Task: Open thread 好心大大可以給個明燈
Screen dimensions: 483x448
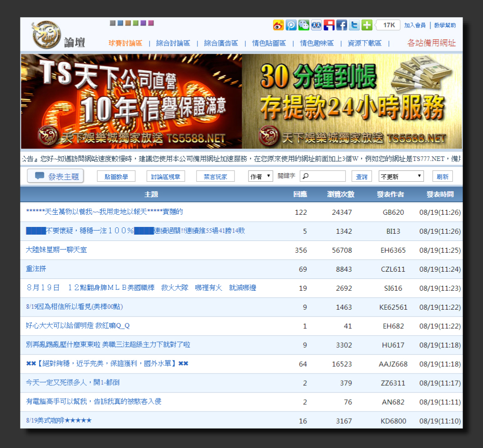Action: [x=78, y=325]
